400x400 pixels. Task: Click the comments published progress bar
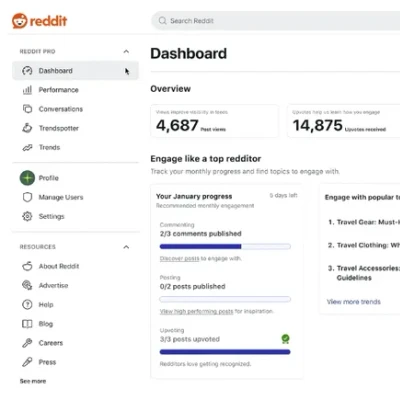[x=225, y=247]
